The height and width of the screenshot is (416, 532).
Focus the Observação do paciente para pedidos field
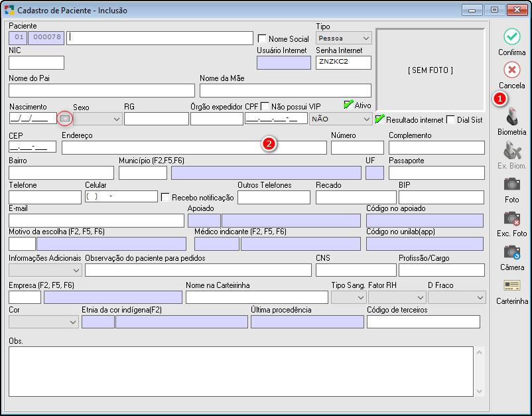point(198,270)
